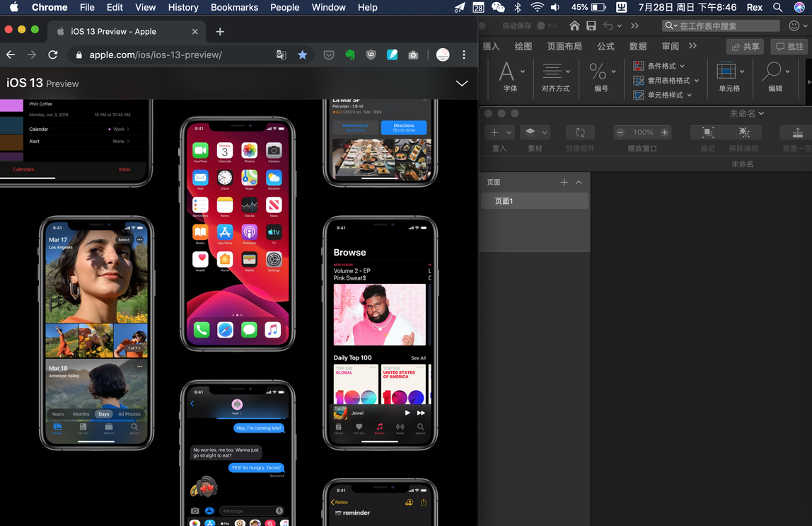Click the Share (共享) button

point(746,47)
